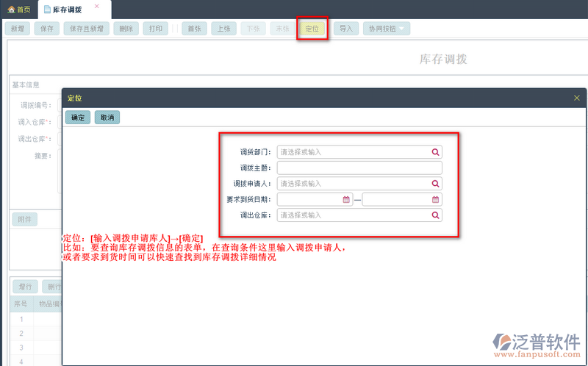Click the 定位 locate button
Screen dimensions: 588x366
click(312, 29)
